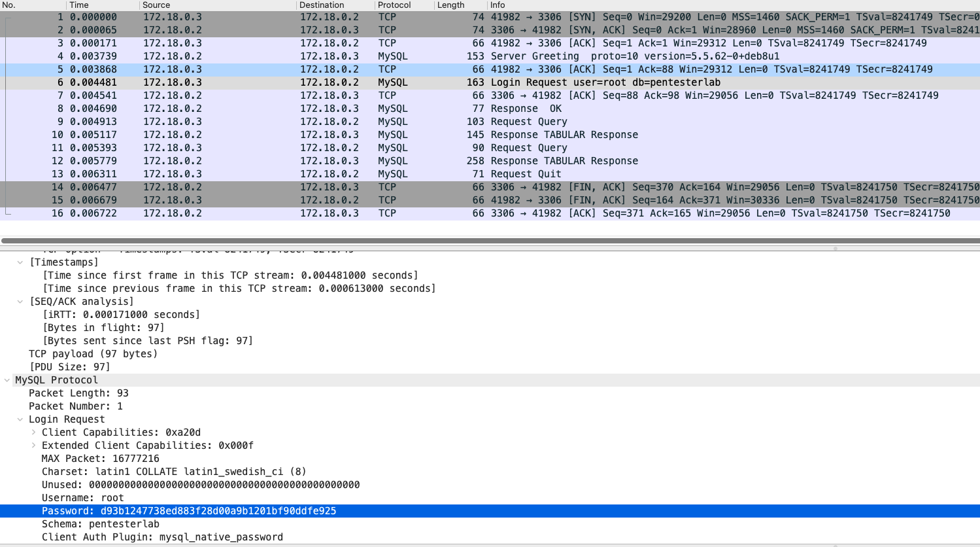
Task: Select packet 3 ACK row
Action: (x=490, y=43)
